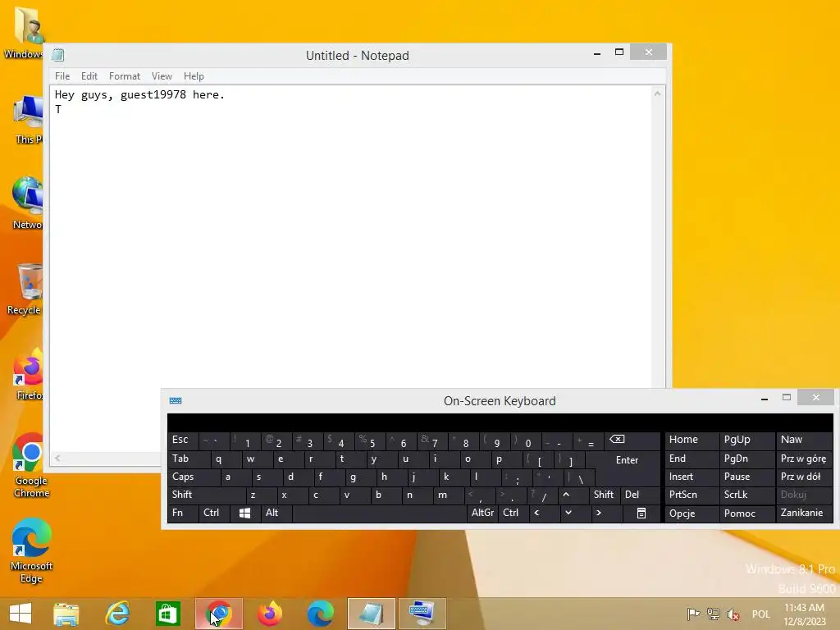Image resolution: width=840 pixels, height=630 pixels.
Task: Toggle the Fn key on keyboard
Action: [x=182, y=514]
